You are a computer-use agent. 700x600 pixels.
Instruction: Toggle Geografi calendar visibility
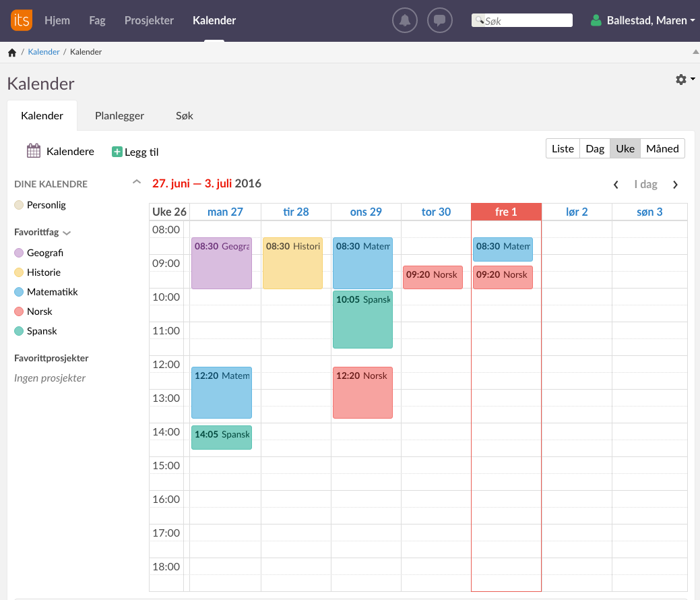pyautogui.click(x=19, y=253)
